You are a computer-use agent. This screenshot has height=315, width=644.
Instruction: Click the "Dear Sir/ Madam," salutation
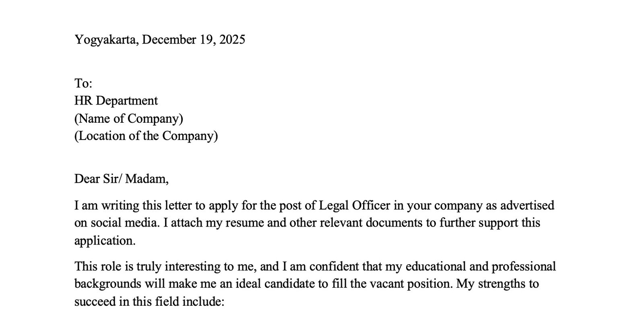121,179
